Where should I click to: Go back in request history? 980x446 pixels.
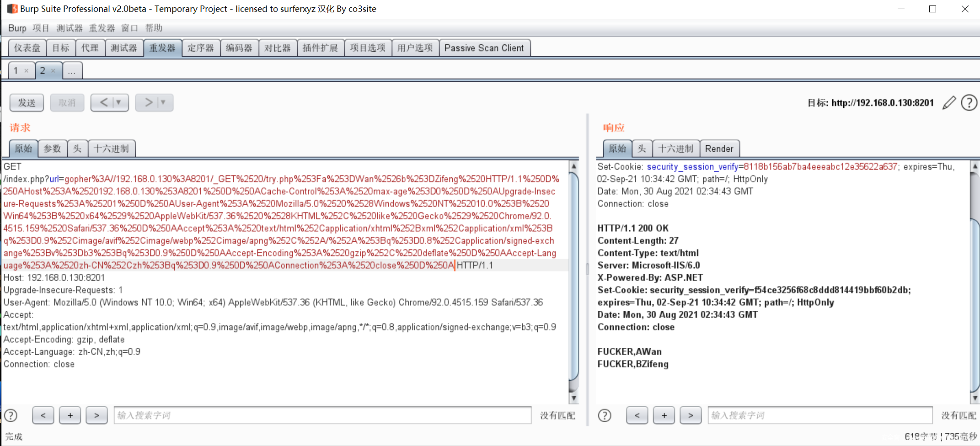click(x=103, y=102)
